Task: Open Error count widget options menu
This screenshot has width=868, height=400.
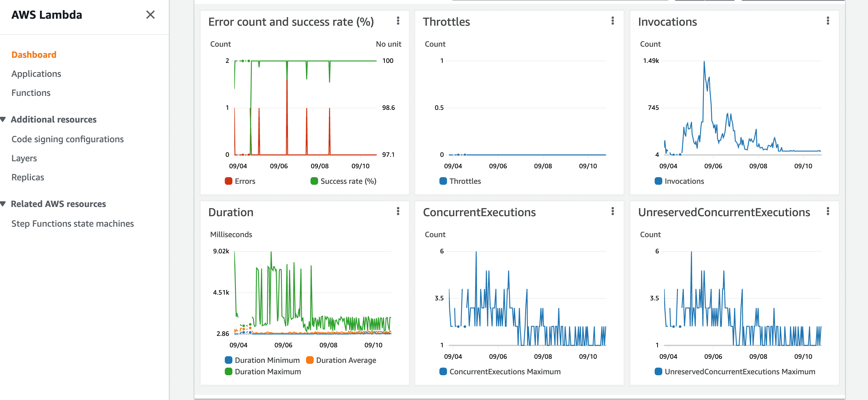Action: [398, 21]
